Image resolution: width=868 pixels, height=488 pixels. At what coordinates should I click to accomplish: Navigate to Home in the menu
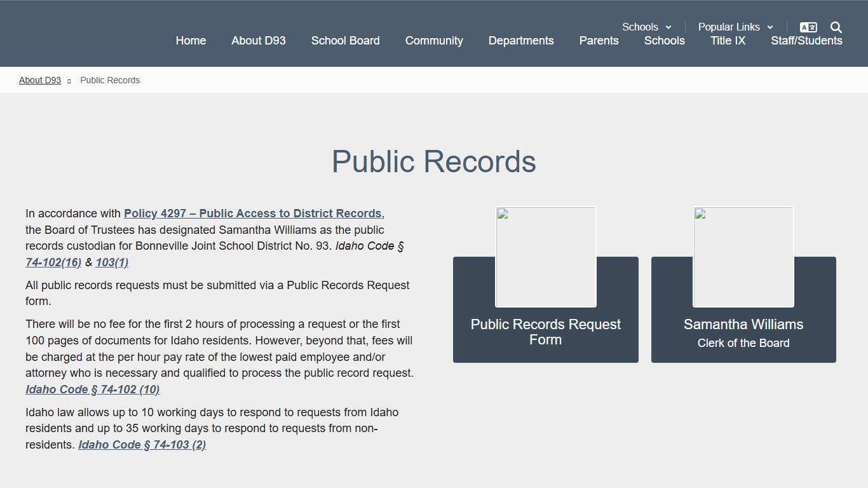[191, 41]
